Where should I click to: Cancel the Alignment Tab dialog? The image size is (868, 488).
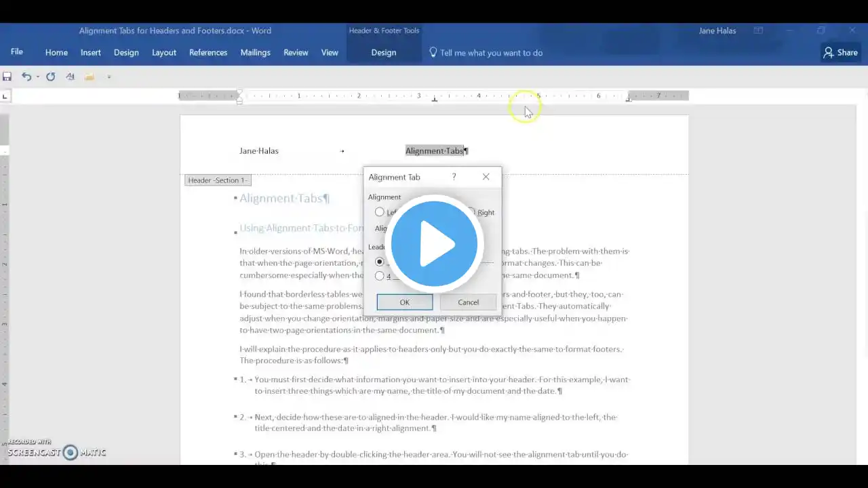(x=468, y=302)
